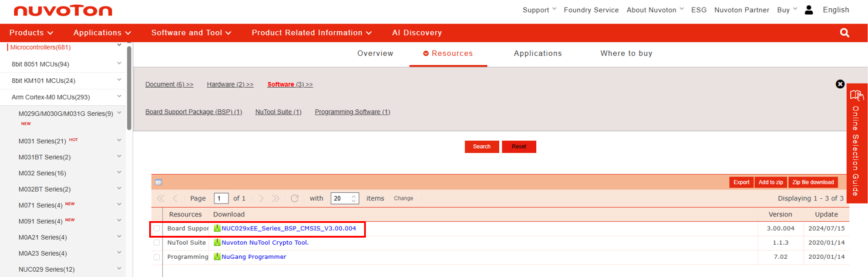This screenshot has width=868, height=277.
Task: Expand the M032 Series(16) item
Action: coord(119,172)
